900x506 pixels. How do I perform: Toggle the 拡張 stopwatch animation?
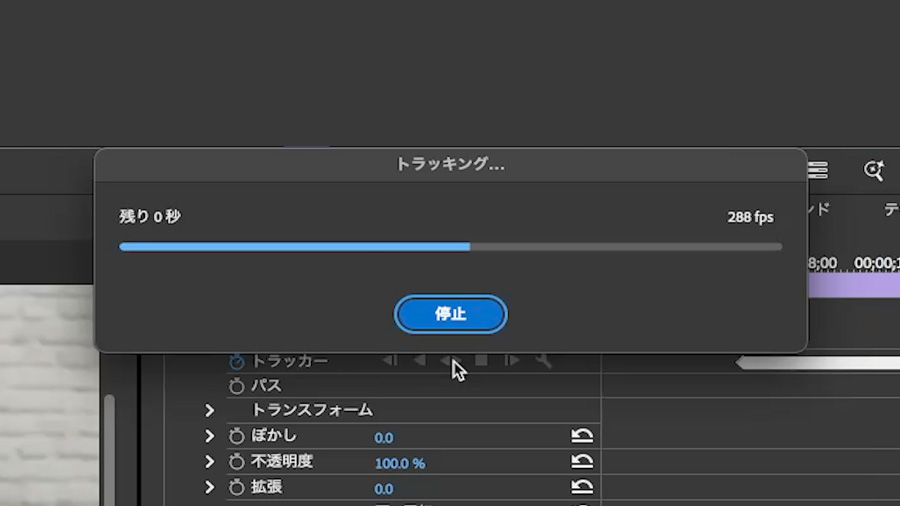(x=236, y=487)
